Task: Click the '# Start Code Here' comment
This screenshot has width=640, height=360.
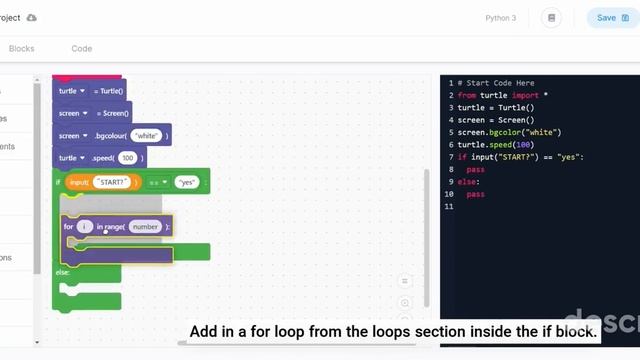Action: pos(496,83)
